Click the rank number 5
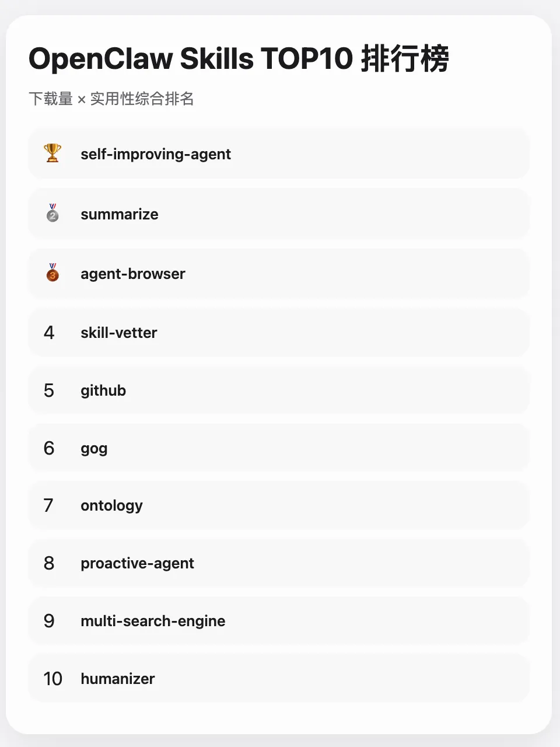 click(x=49, y=390)
